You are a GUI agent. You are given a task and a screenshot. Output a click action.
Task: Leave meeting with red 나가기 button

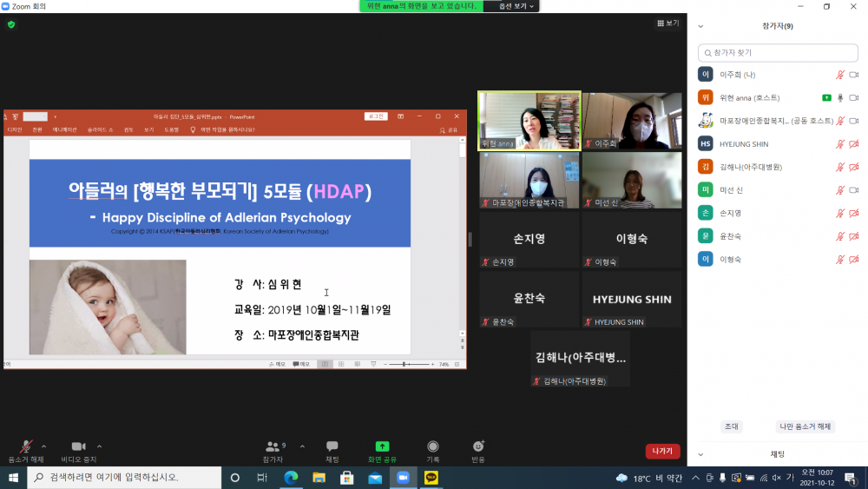(x=662, y=452)
